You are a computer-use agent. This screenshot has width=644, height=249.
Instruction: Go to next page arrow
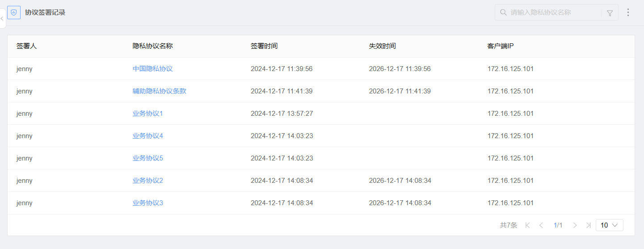(575, 225)
